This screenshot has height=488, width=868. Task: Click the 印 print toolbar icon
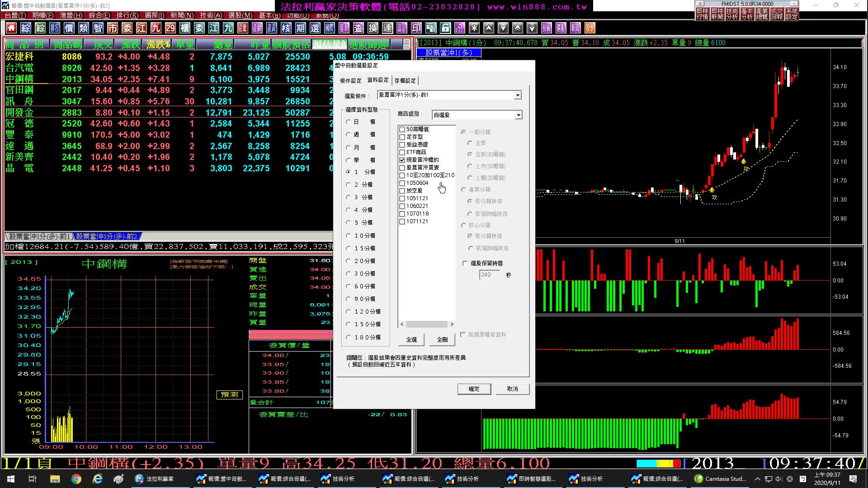tap(416, 28)
